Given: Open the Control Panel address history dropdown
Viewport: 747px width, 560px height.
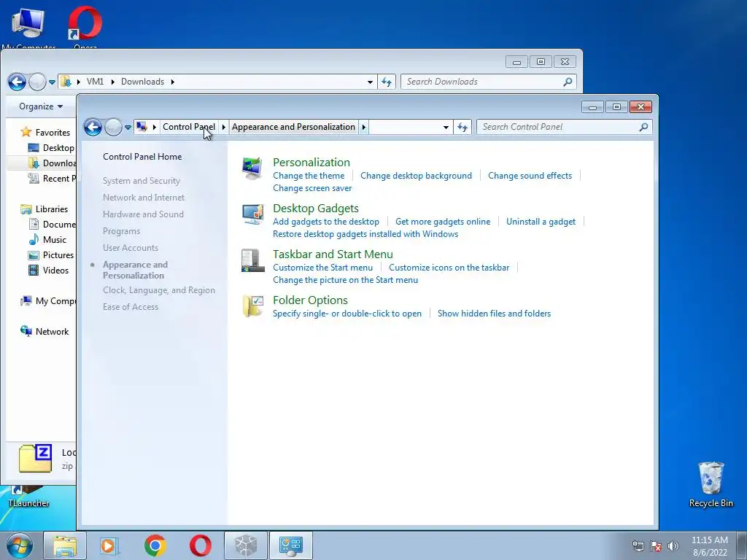Looking at the screenshot, I should [x=446, y=127].
